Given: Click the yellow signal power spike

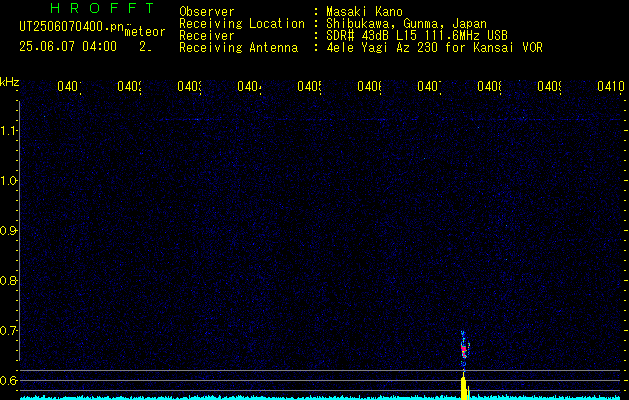Looking at the screenshot, I should [x=464, y=386].
